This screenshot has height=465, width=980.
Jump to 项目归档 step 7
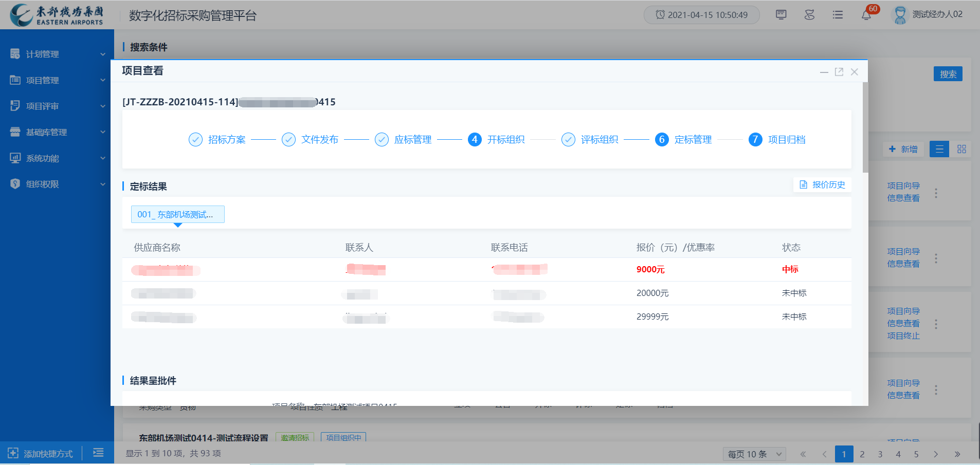click(x=777, y=140)
